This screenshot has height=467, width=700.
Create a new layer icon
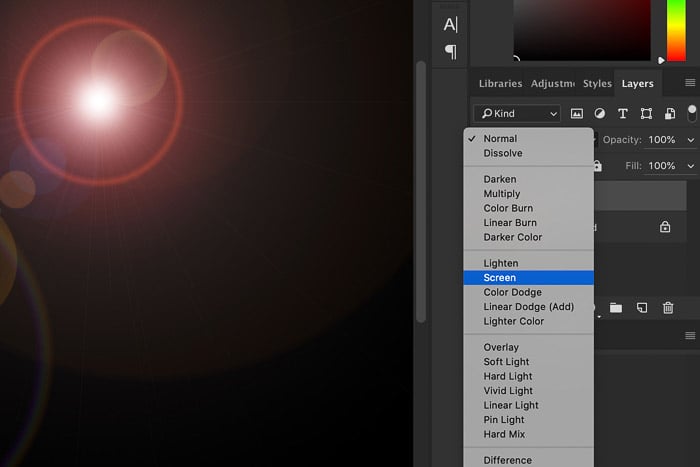(642, 308)
